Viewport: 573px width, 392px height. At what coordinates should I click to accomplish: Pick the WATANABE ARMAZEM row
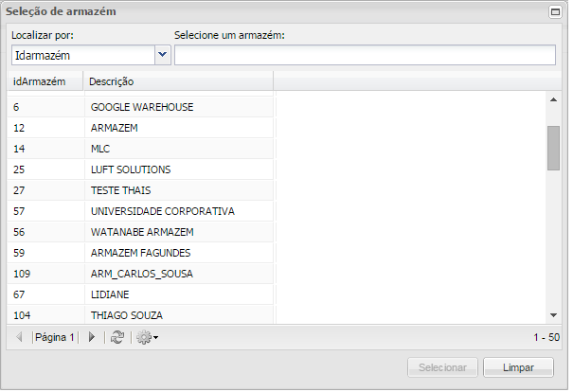coord(142,232)
